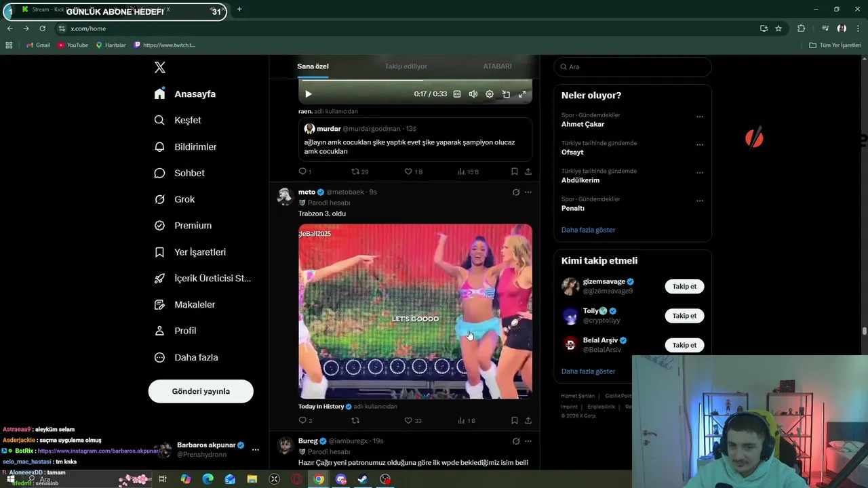Click the Grok icon on meto's post
This screenshot has width=868, height=488.
(516, 192)
